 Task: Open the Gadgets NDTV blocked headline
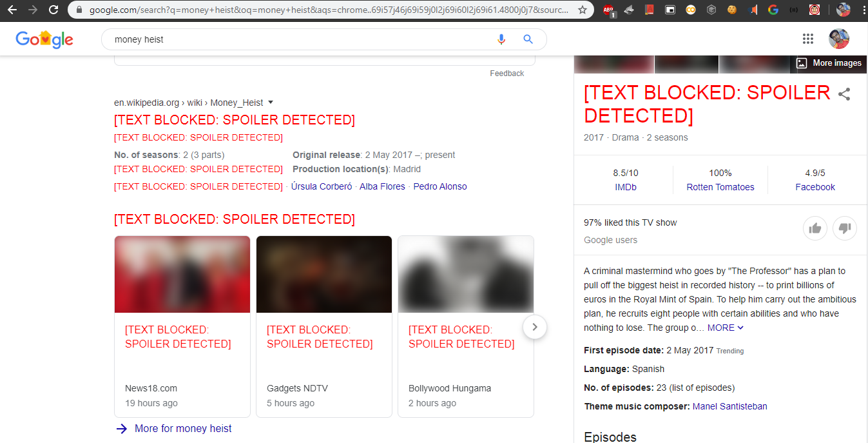click(x=320, y=337)
